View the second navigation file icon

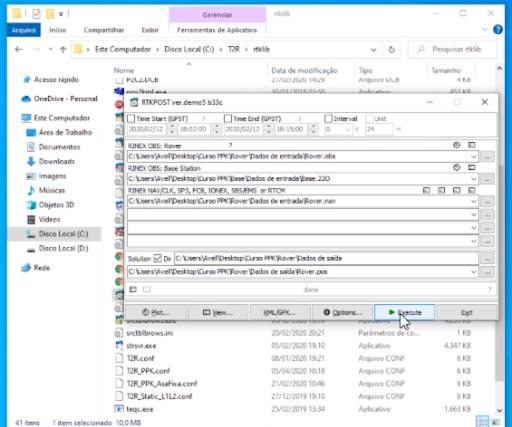[441, 190]
